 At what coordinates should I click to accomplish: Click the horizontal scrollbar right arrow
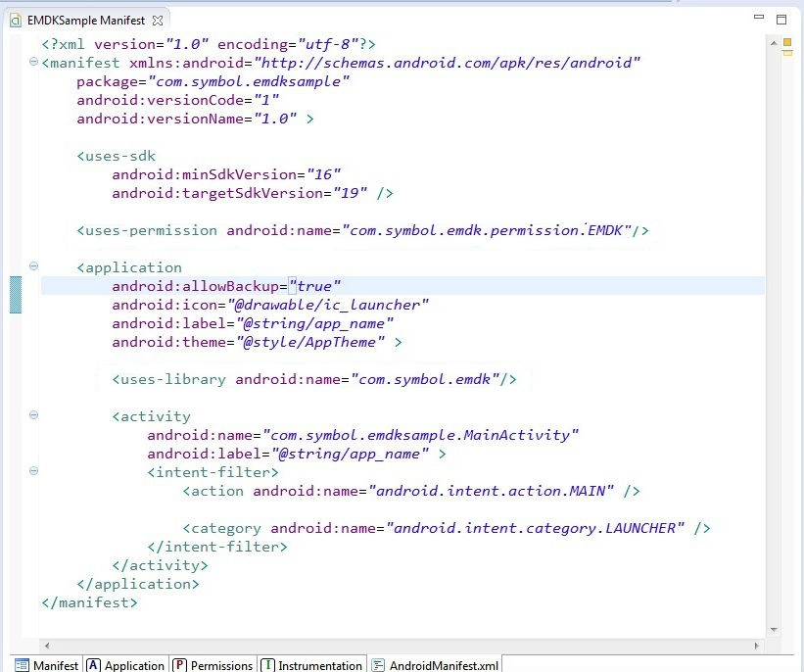pos(759,646)
